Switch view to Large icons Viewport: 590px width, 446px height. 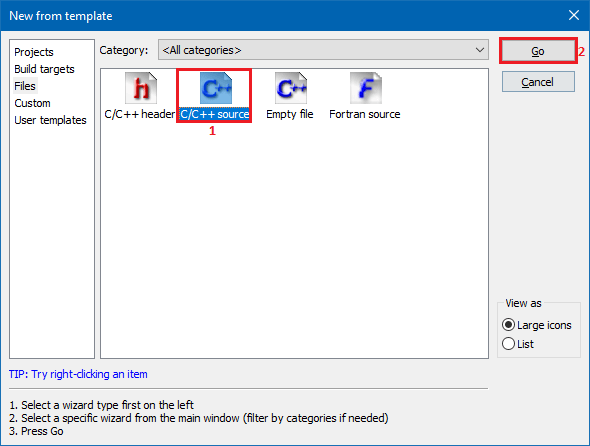tap(537, 325)
